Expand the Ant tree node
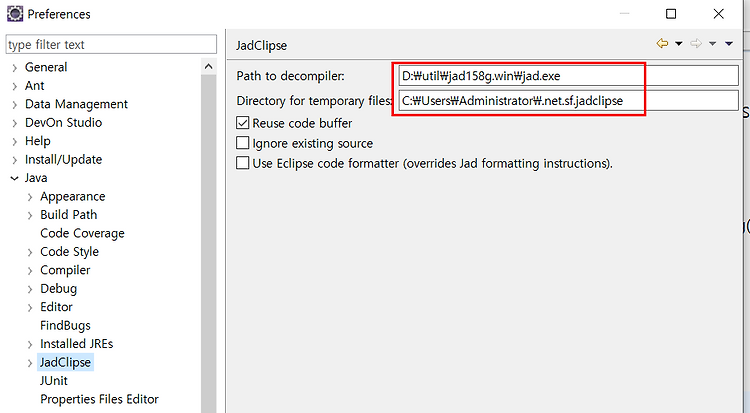Screen dimensions: 750x413 [x=14, y=86]
